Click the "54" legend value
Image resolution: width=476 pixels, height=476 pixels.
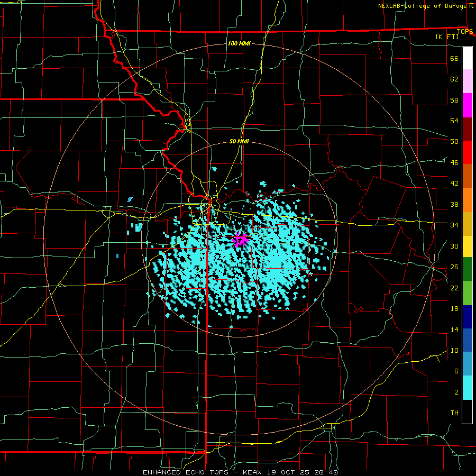(x=454, y=121)
